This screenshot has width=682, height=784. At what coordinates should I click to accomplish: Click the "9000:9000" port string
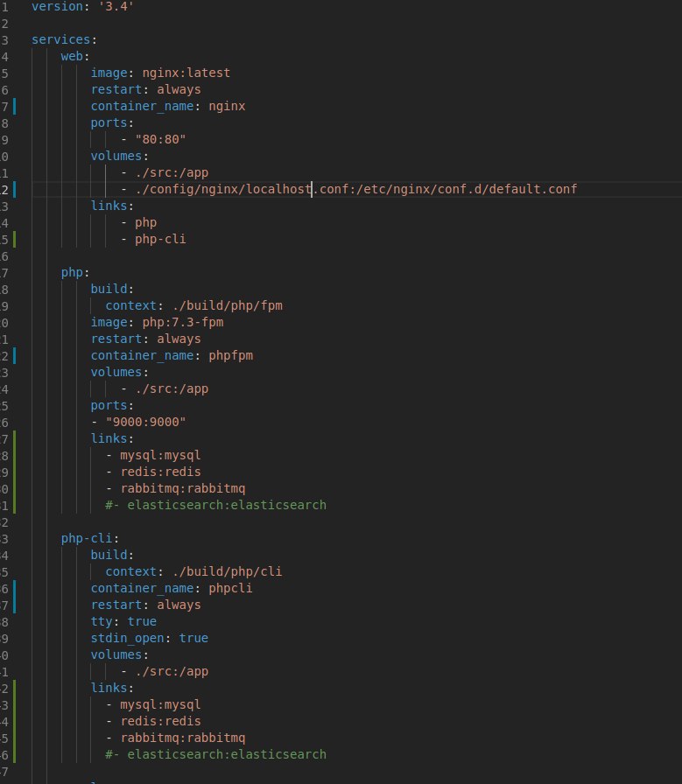pos(145,422)
